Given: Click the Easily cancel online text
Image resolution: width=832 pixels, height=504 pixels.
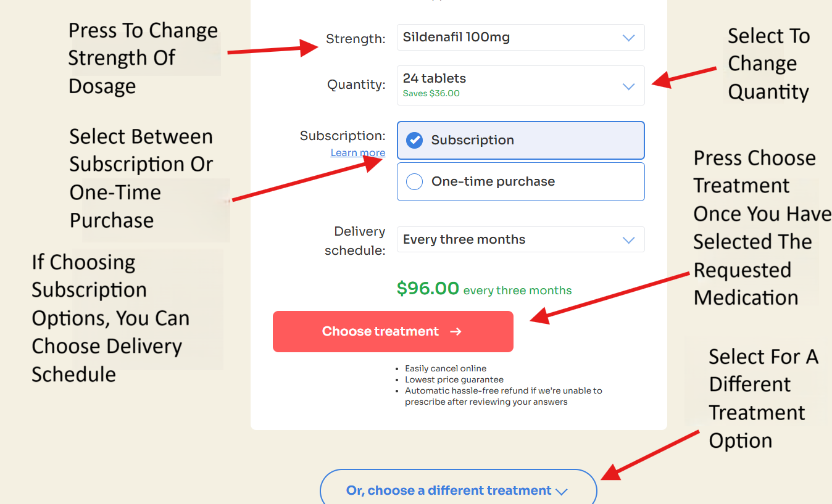Looking at the screenshot, I should pyautogui.click(x=446, y=369).
